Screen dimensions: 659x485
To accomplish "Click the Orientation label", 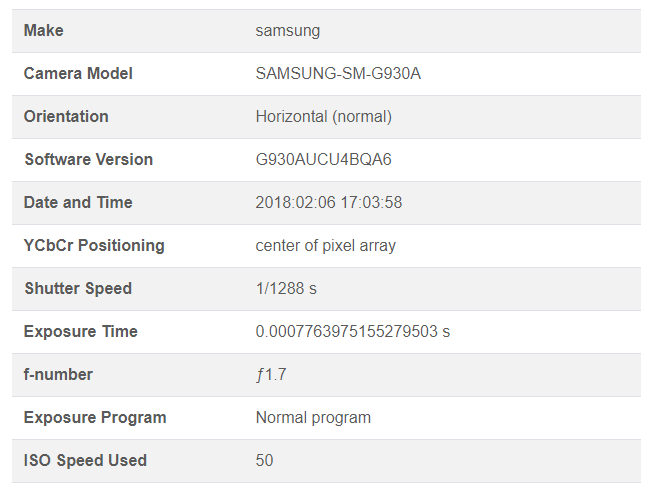I will point(66,117).
